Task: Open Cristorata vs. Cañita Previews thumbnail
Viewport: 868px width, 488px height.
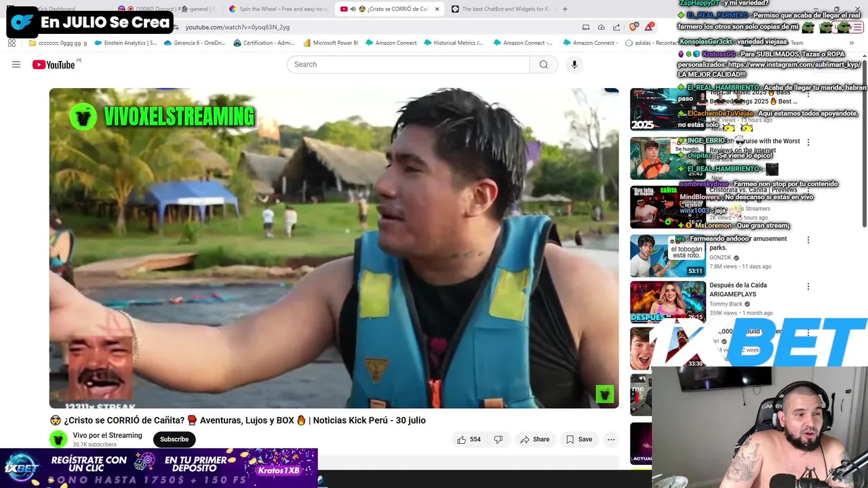Action: pyautogui.click(x=668, y=207)
